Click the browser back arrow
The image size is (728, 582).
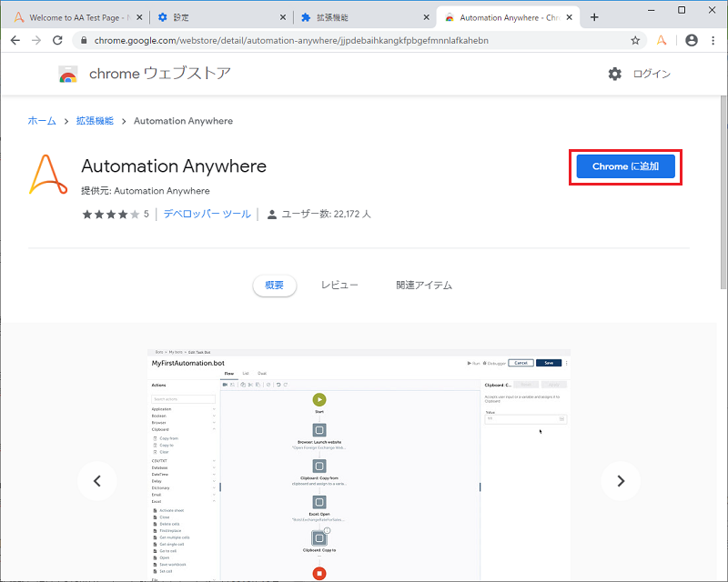point(15,40)
